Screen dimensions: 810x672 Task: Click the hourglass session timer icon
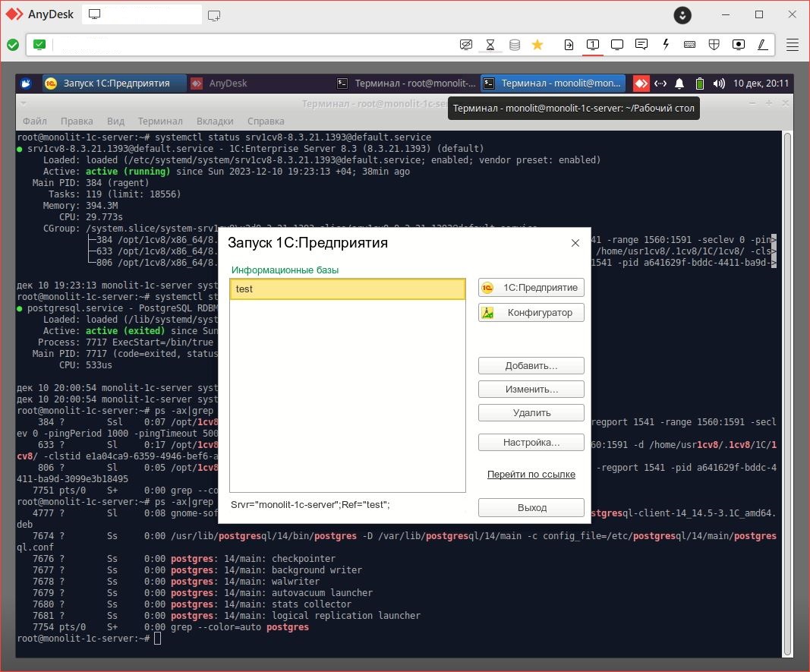[x=490, y=45]
